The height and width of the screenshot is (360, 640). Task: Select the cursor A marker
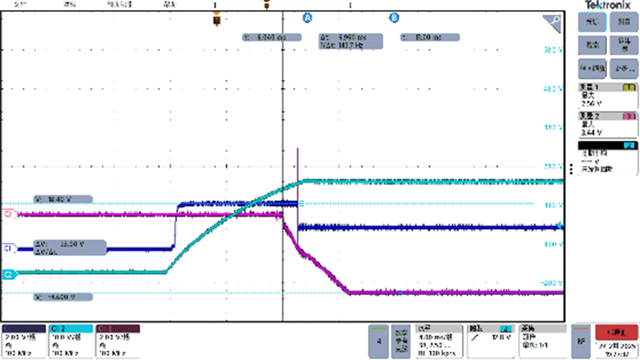pyautogui.click(x=307, y=18)
